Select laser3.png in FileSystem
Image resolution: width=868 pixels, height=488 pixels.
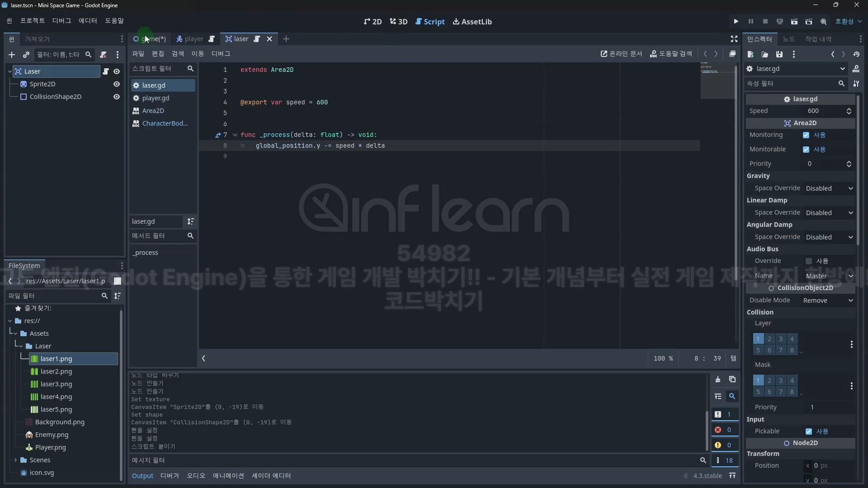[x=56, y=384]
